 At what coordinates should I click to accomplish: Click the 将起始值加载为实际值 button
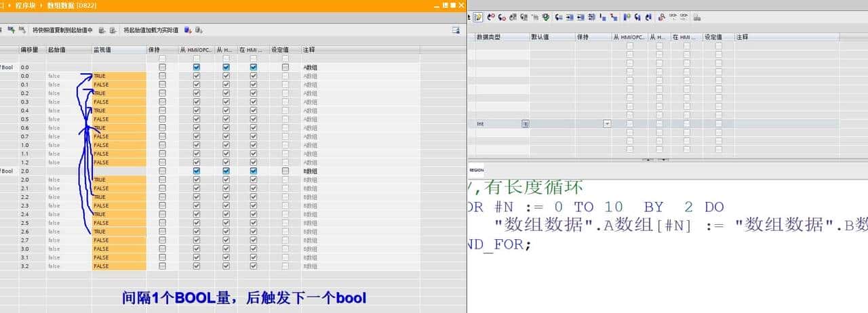point(151,30)
